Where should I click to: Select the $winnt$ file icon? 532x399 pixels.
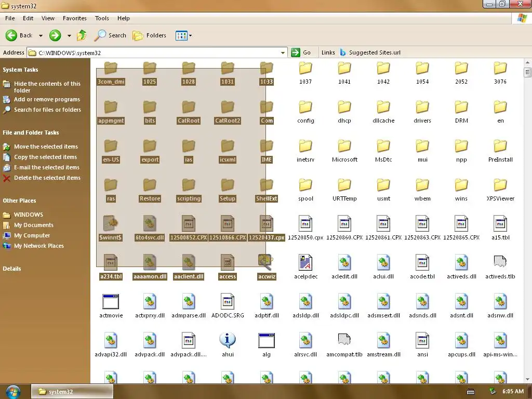[111, 223]
